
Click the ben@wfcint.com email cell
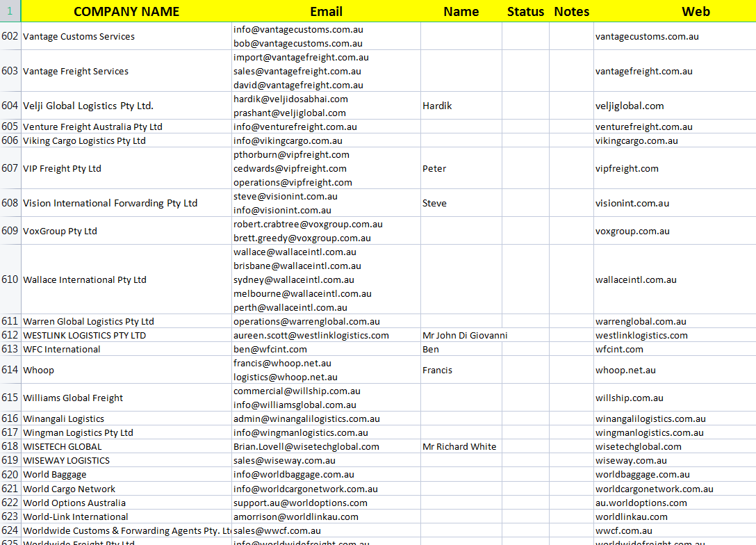click(270, 349)
